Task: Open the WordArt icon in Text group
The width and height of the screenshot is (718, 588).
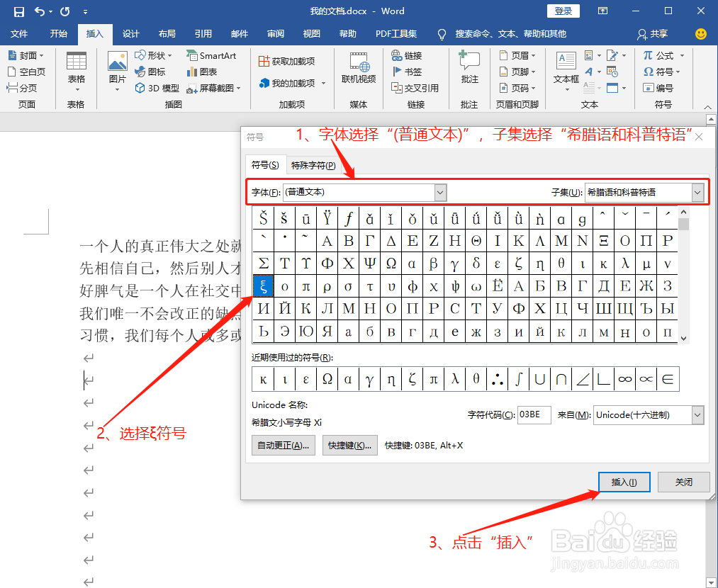Action: [593, 72]
